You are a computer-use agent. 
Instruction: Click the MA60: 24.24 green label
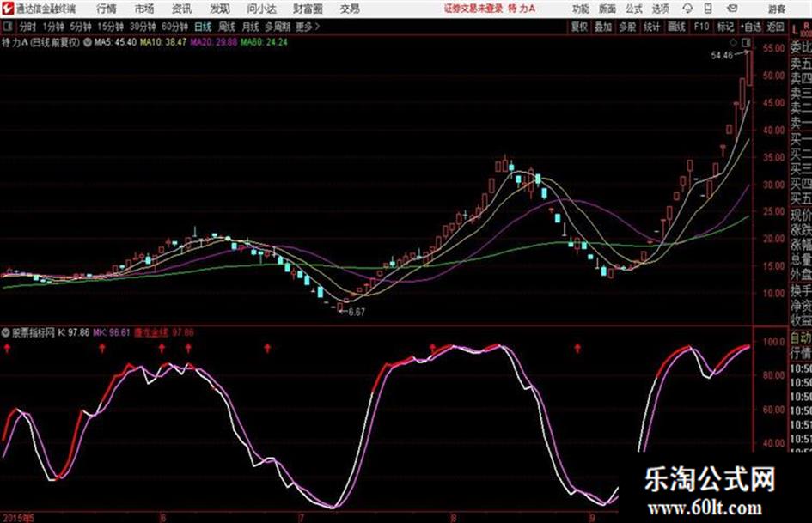click(x=264, y=42)
